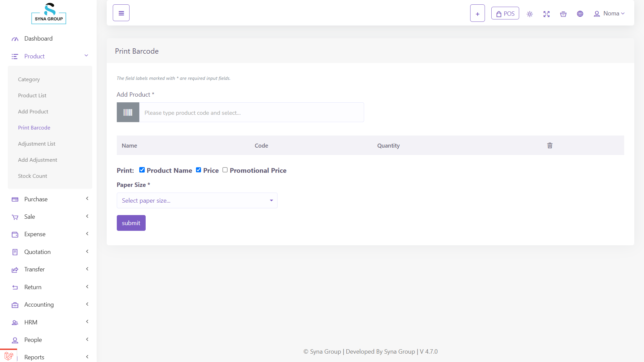Screen dimensions: 644x362
Task: Disable the Price checkbox
Action: coord(199,170)
